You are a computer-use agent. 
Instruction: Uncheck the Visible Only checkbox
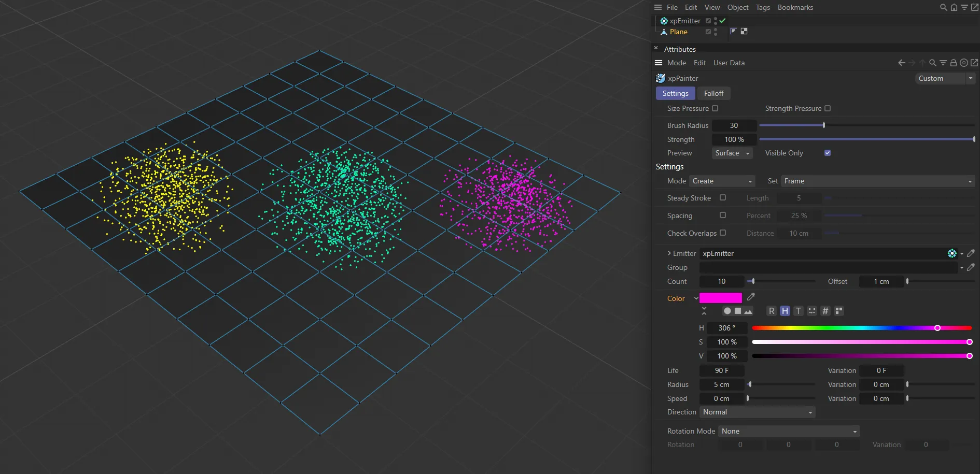[x=828, y=153]
